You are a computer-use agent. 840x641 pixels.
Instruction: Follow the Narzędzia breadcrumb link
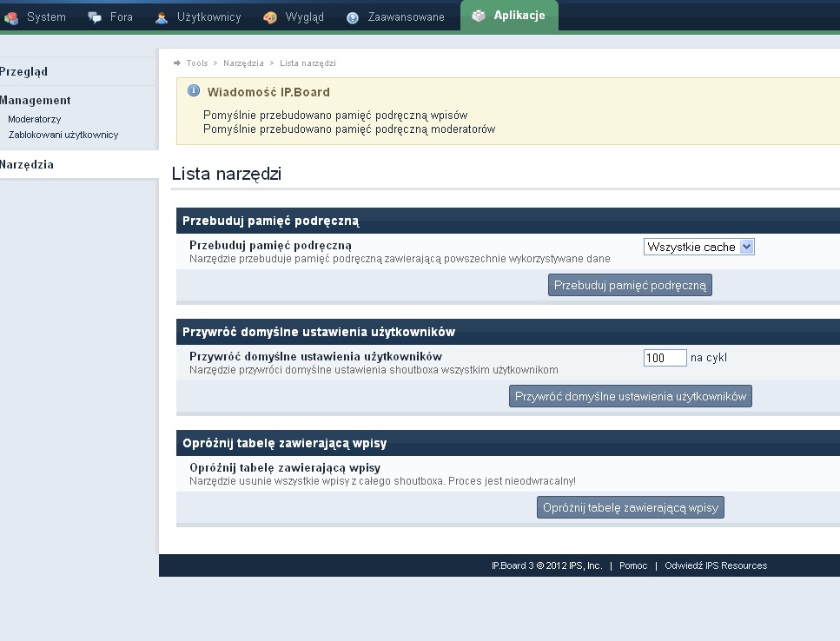243,63
